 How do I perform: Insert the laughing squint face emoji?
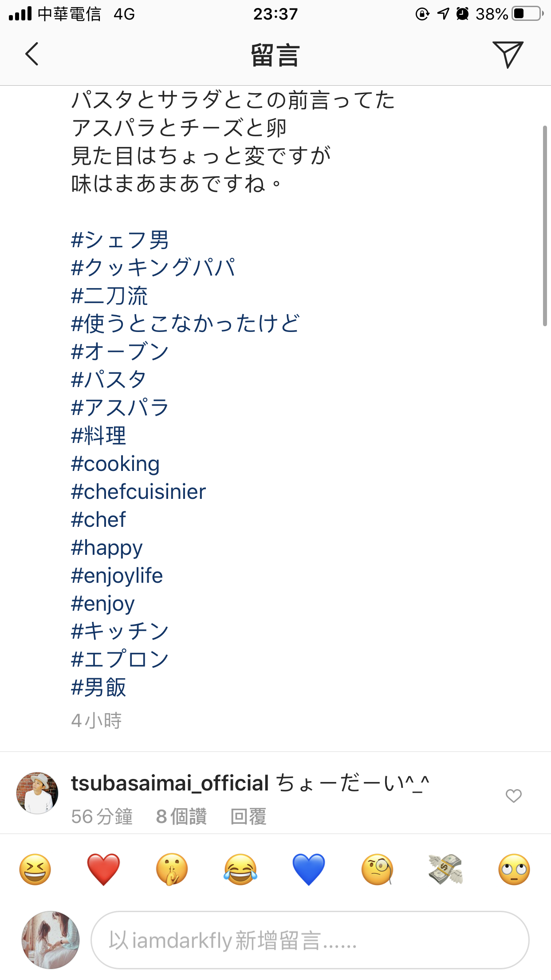[35, 869]
